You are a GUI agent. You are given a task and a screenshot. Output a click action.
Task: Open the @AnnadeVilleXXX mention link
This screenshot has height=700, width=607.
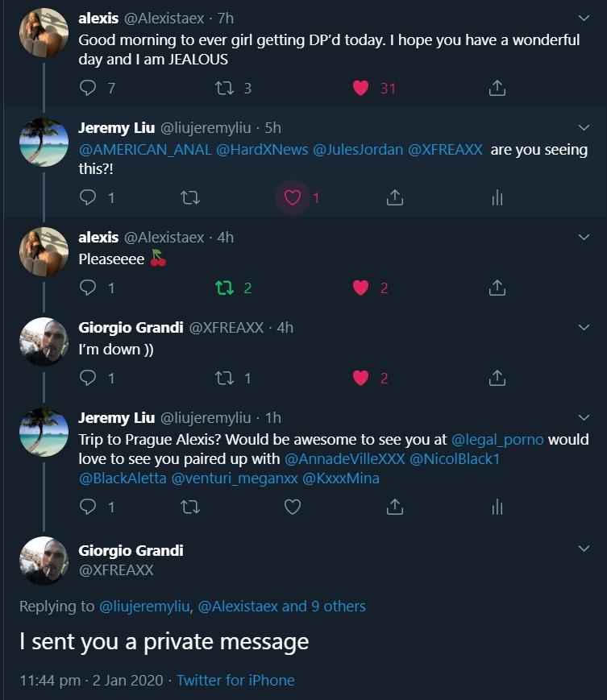click(x=344, y=459)
